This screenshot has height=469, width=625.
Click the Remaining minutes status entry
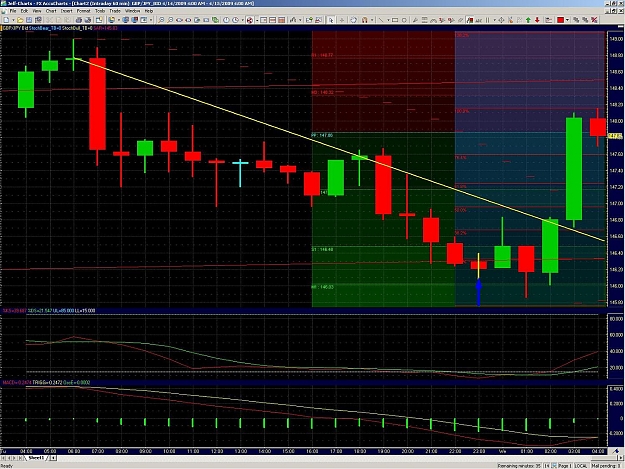[519, 466]
